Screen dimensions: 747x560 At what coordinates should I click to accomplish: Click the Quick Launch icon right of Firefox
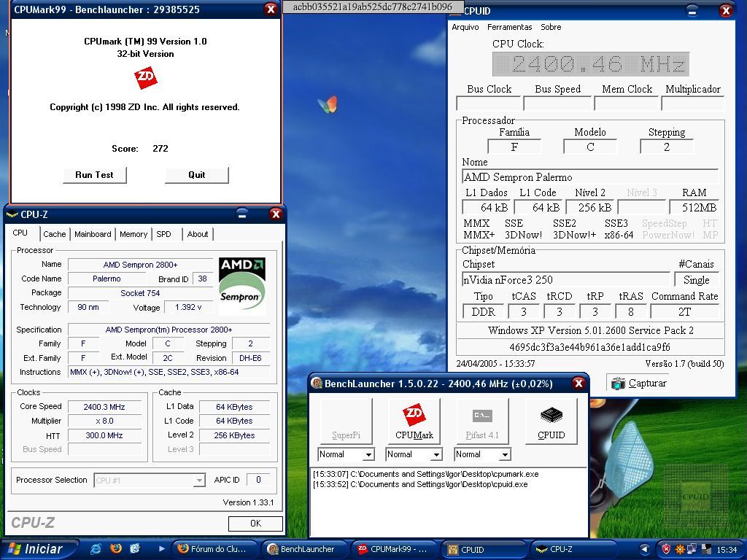(135, 549)
